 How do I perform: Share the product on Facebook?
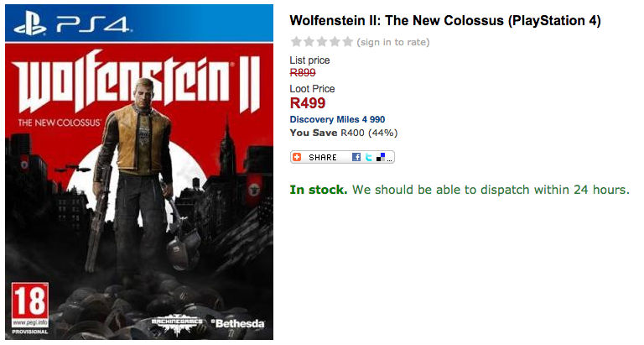356,157
